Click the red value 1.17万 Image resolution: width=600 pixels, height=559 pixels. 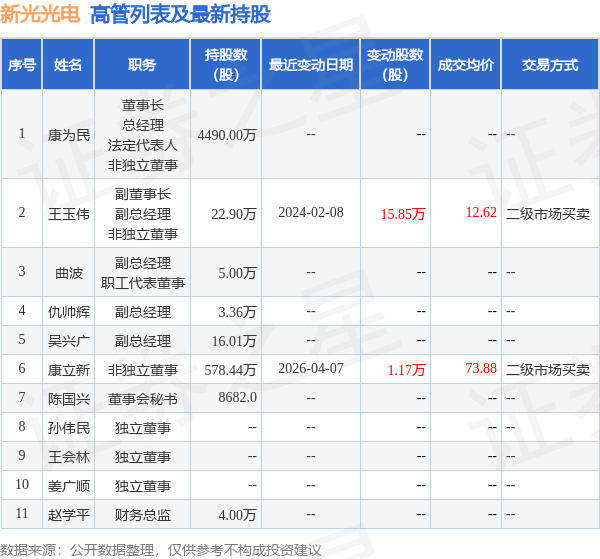click(x=406, y=370)
